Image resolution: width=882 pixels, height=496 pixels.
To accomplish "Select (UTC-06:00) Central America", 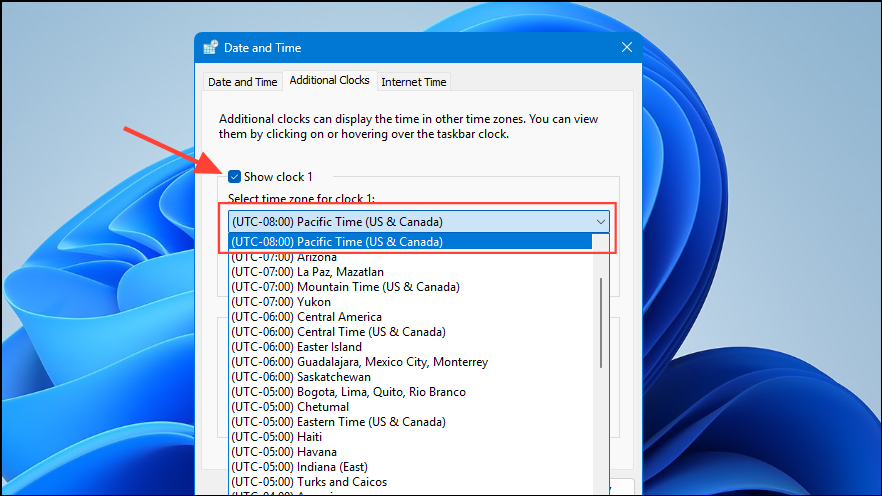I will coord(411,317).
